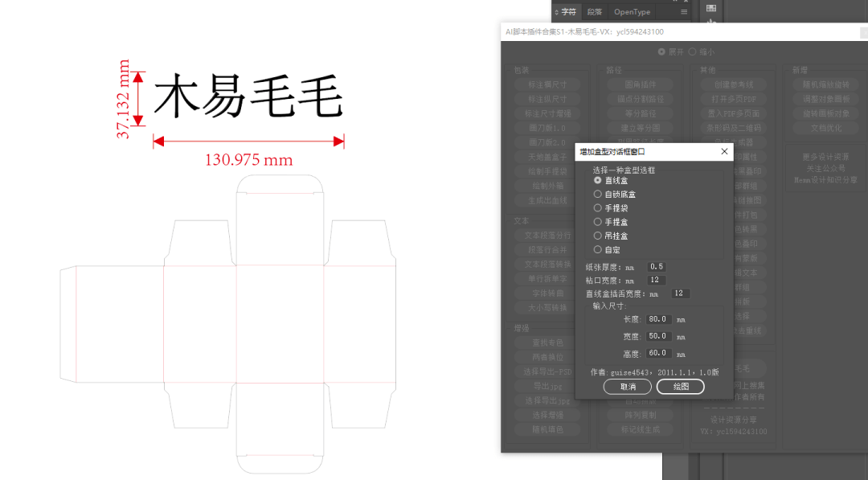Switch to the 字符 tab

tap(568, 11)
